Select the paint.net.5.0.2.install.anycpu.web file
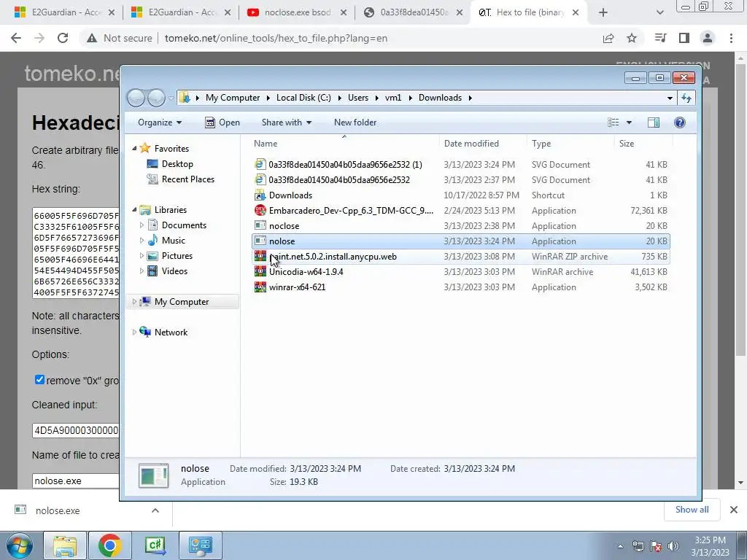747x560 pixels. [x=461, y=257]
